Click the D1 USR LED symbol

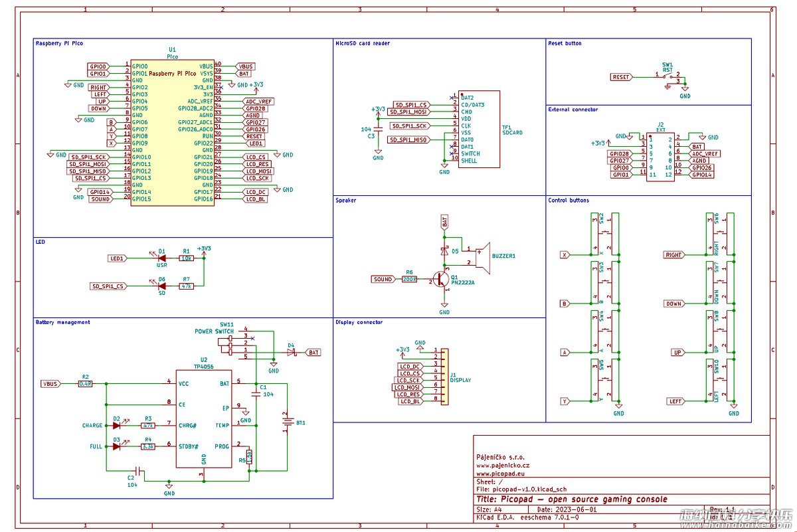coord(160,258)
